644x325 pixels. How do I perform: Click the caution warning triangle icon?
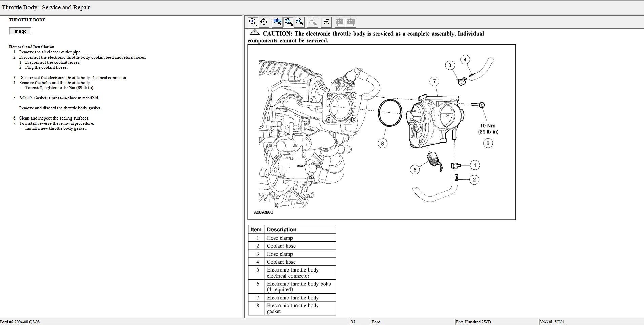[x=255, y=32]
